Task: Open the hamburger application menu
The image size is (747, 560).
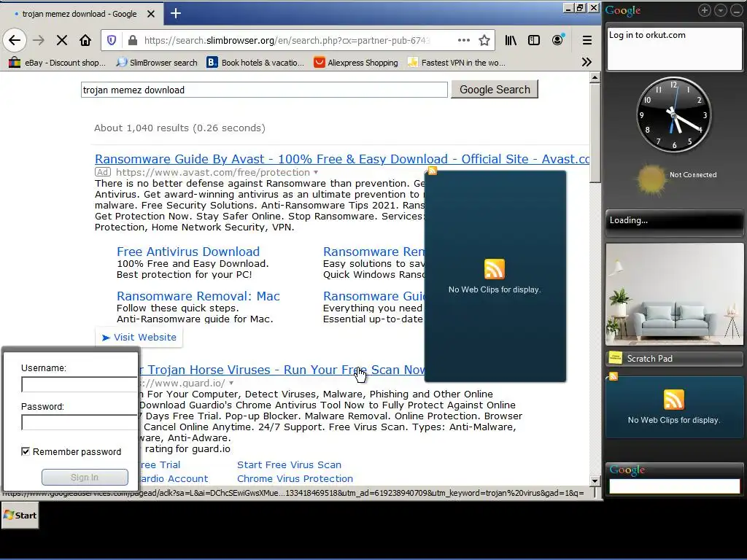Action: coord(587,41)
